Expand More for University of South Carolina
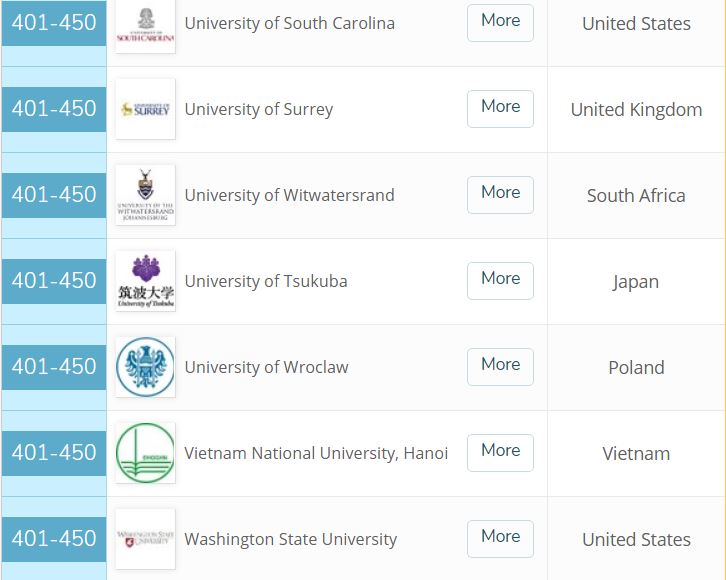Viewport: 726px width, 580px height. click(x=500, y=22)
